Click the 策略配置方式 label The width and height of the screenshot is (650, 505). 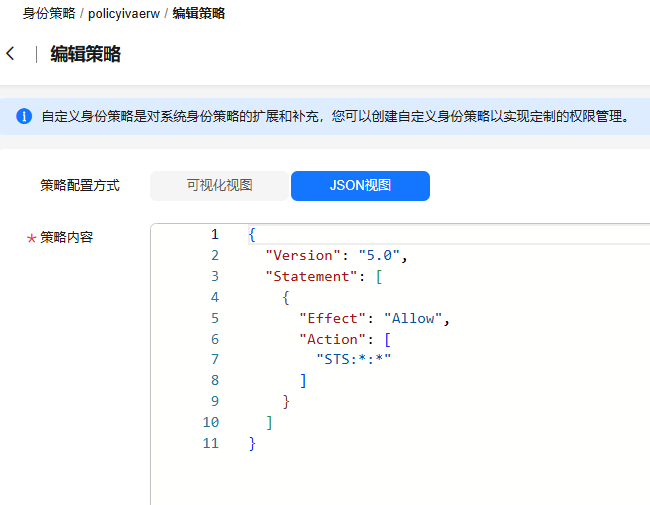point(80,185)
